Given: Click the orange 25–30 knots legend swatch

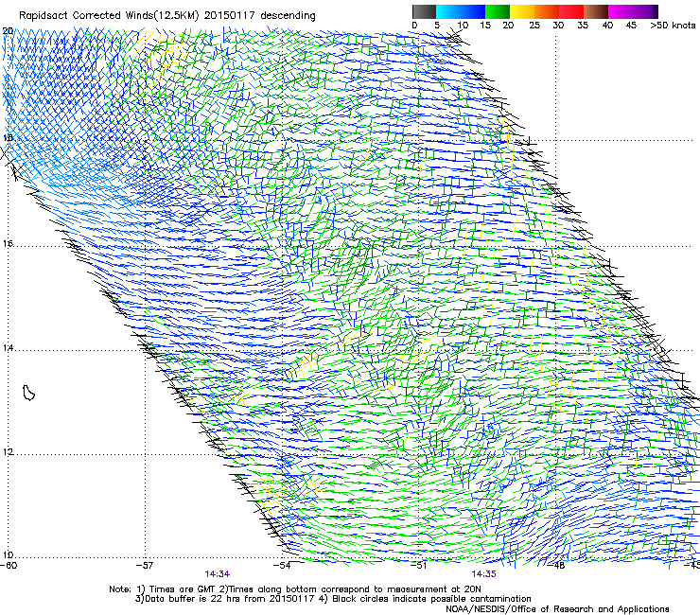Looking at the screenshot, I should (547, 11).
